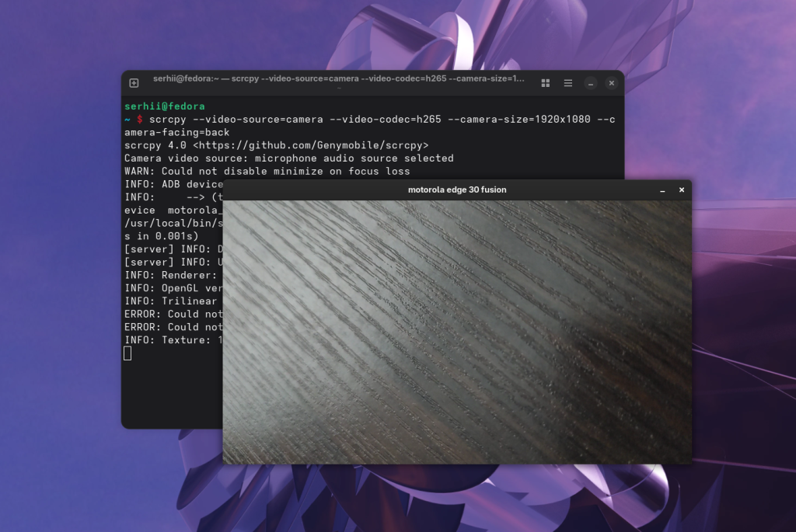
Task: Click the 'INFO: Trilinear' line
Action: pos(170,301)
